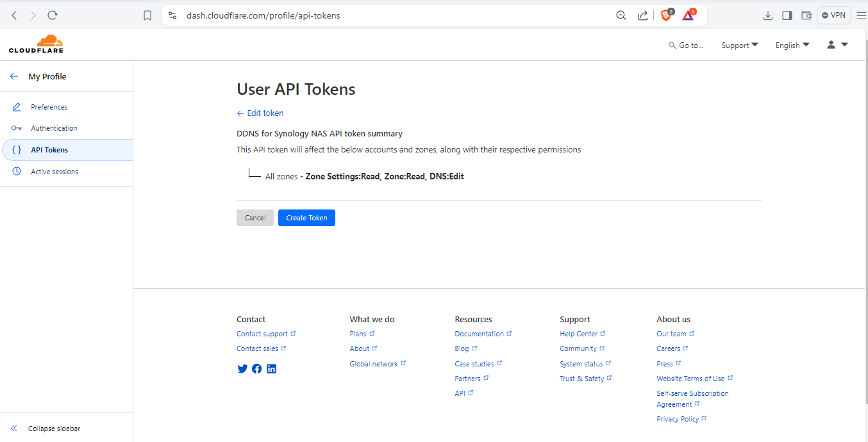
Task: Open the Trust & Safety link
Action: click(x=586, y=379)
